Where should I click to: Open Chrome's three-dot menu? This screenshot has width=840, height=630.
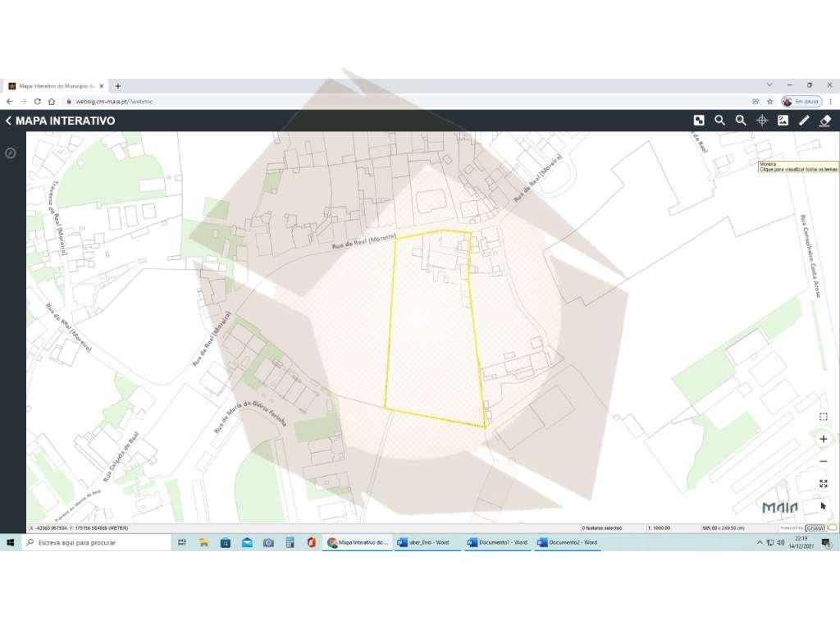pos(831,101)
